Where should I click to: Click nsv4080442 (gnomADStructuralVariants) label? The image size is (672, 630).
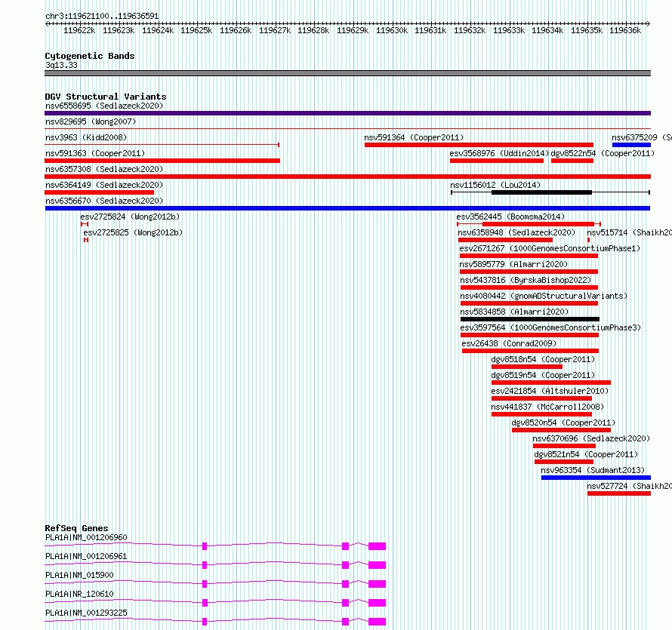[544, 296]
